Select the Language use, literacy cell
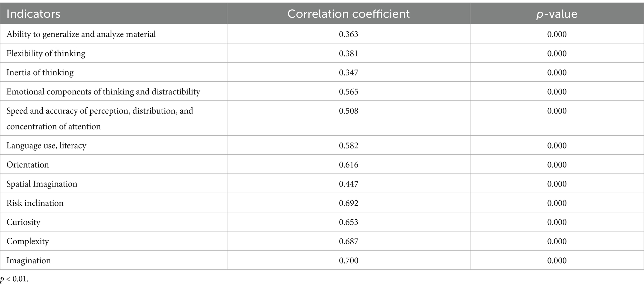Screen dimensions: 644x287 coord(46,146)
